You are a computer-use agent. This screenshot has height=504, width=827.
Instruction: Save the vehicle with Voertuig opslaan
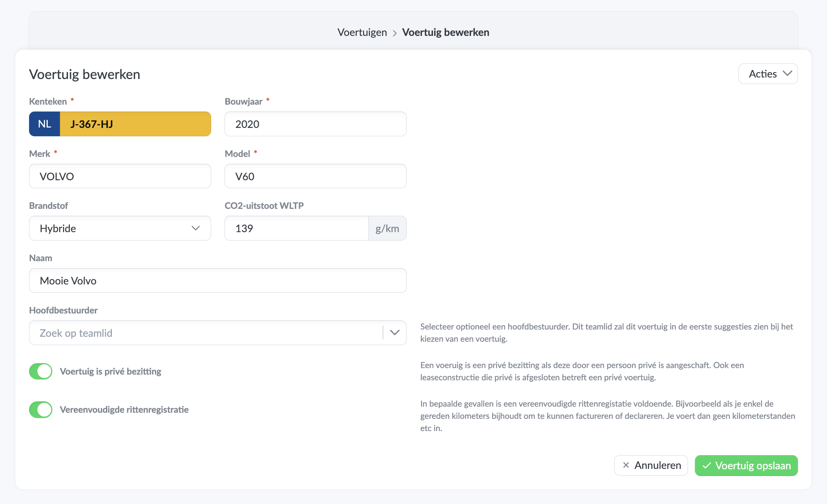746,465
